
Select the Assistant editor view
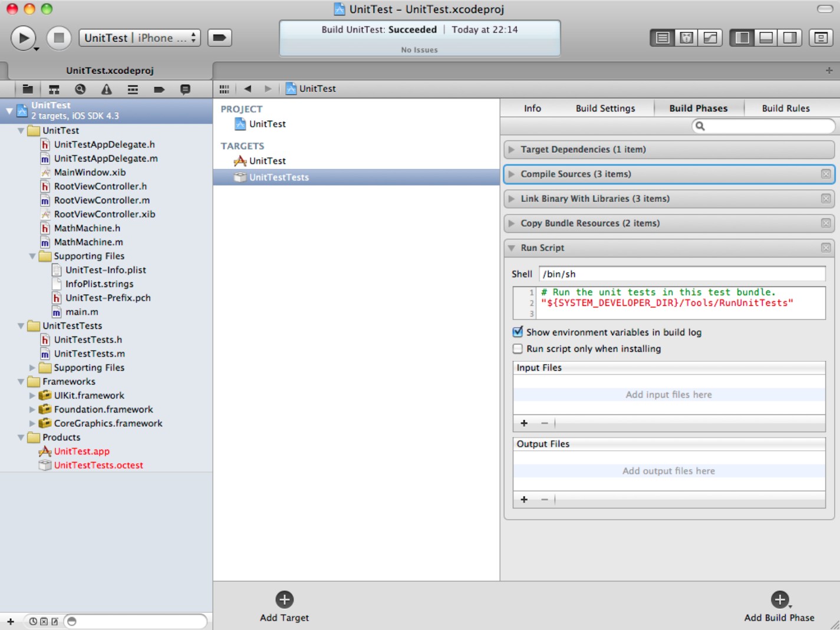click(687, 38)
